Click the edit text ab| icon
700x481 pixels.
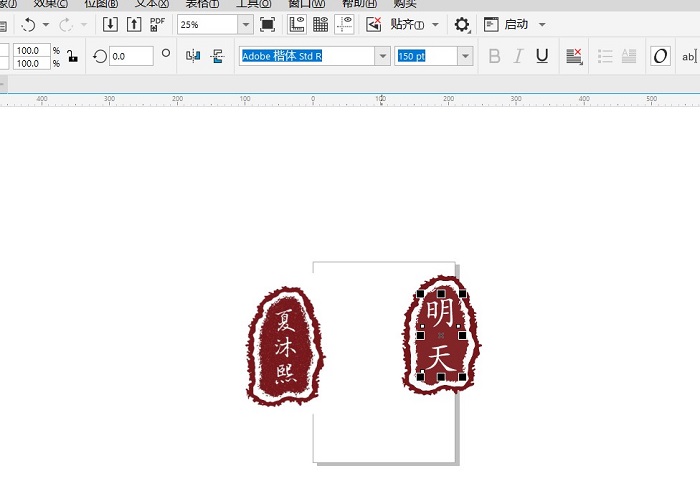(x=689, y=57)
